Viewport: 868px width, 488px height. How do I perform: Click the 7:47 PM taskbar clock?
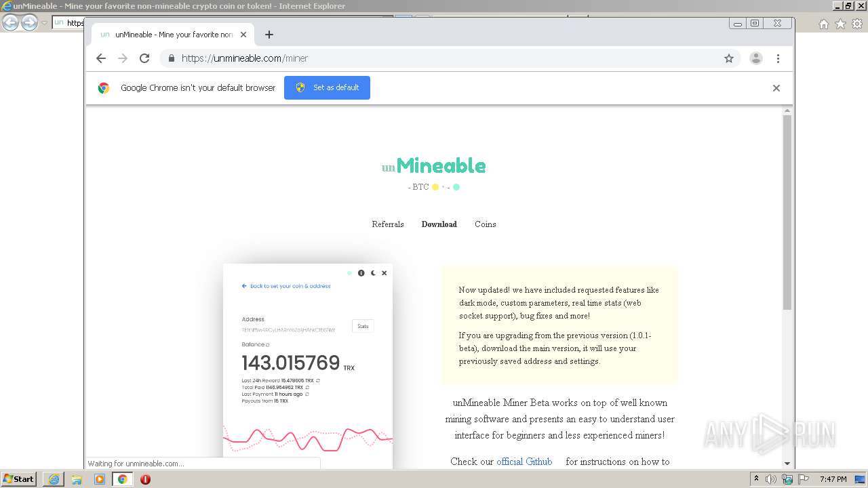coord(833,479)
